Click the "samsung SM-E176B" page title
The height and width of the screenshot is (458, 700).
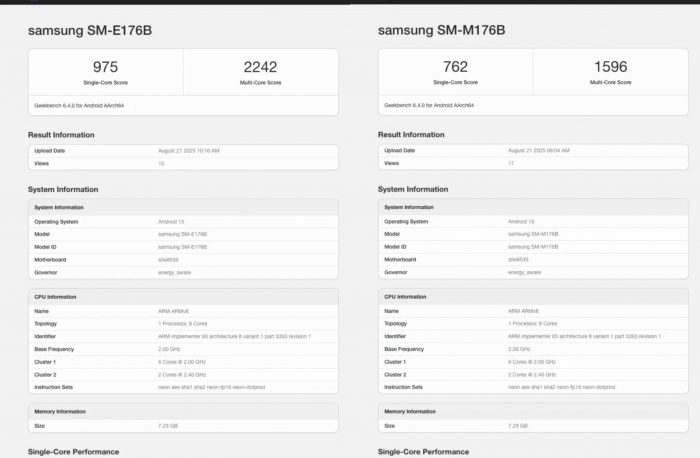coord(90,30)
